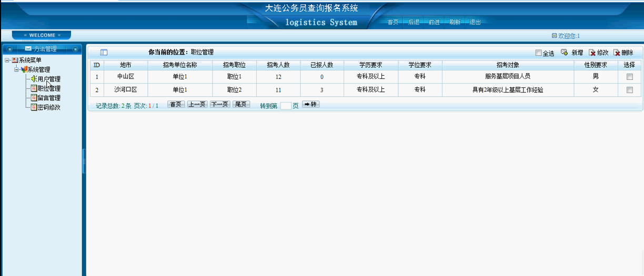Click left round button on 方法管理 header
The height and width of the screenshot is (276, 644).
tap(9, 49)
